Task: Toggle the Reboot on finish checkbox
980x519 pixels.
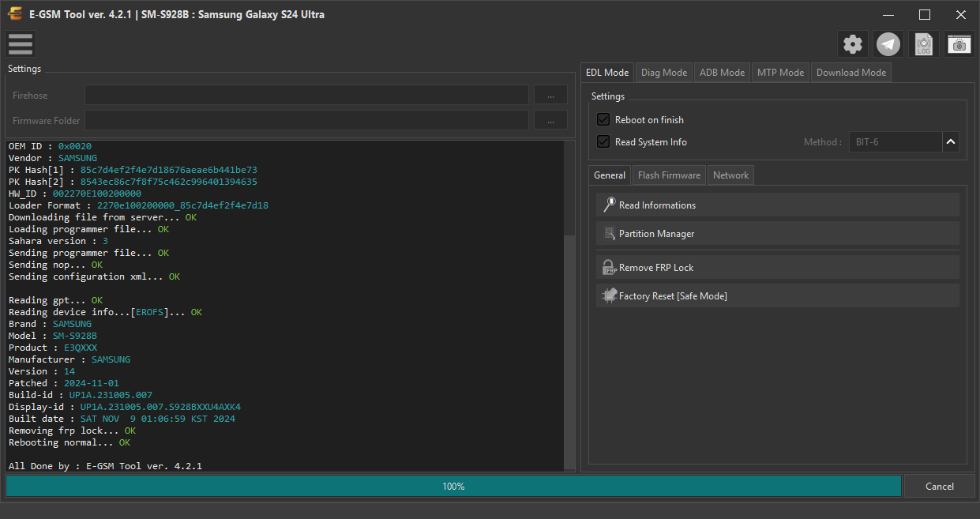Action: [603, 119]
